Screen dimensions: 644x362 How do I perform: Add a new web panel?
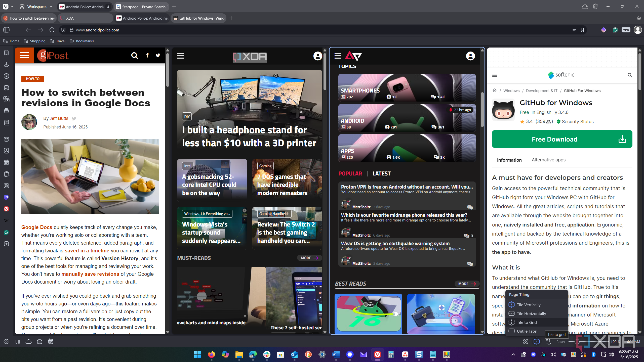coord(7,244)
